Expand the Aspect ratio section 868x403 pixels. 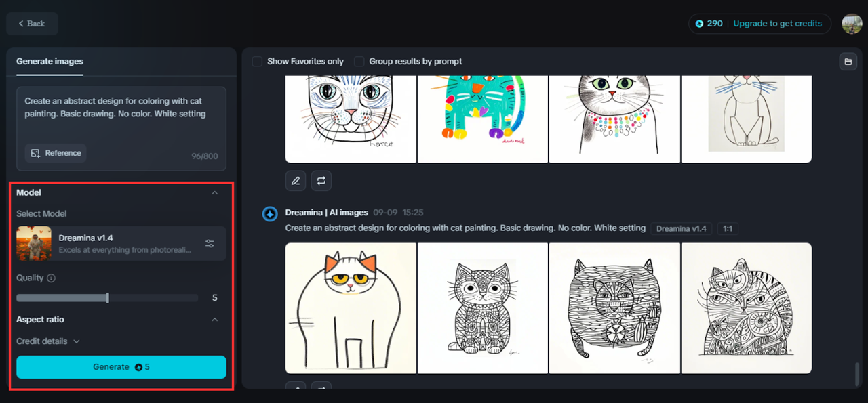point(215,320)
